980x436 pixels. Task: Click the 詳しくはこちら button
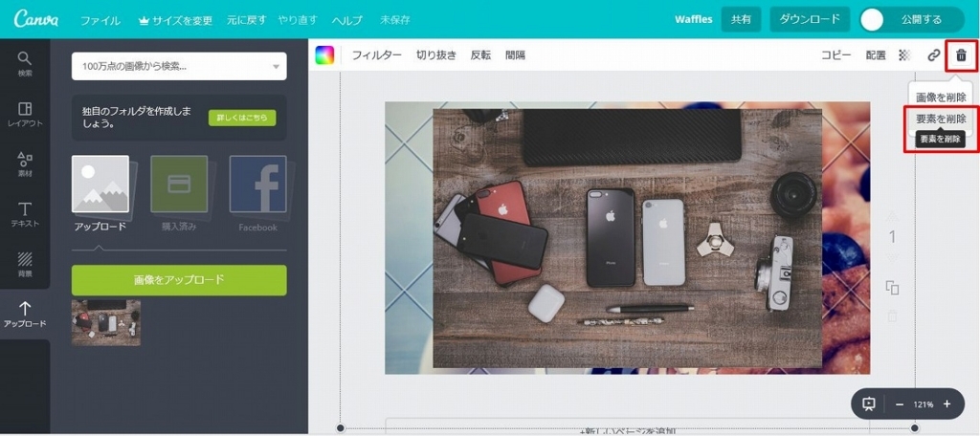click(242, 118)
